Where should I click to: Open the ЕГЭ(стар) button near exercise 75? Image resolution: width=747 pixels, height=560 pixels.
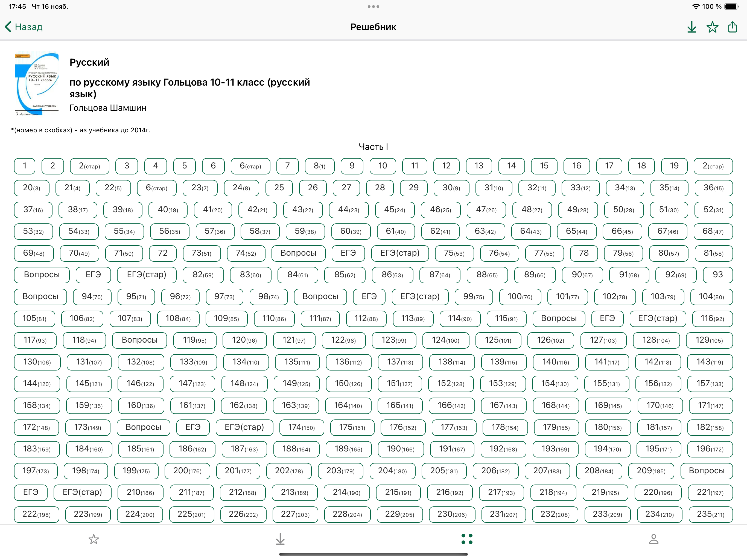400,253
